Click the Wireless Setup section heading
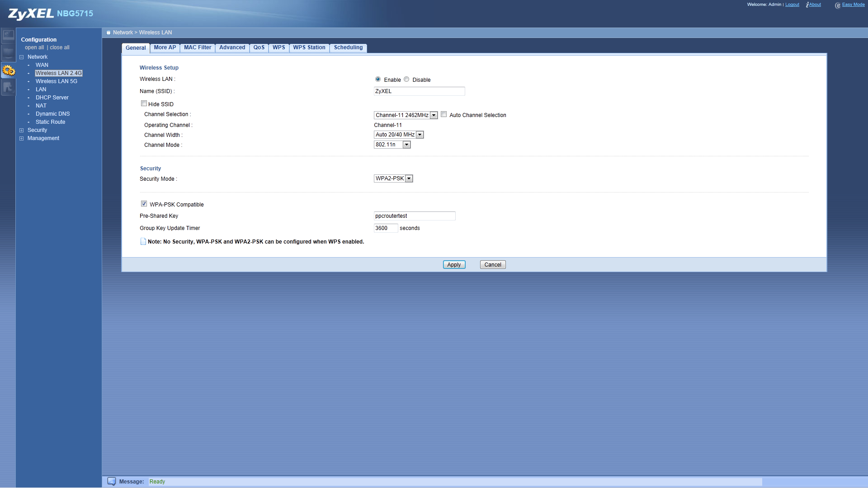 coord(159,68)
